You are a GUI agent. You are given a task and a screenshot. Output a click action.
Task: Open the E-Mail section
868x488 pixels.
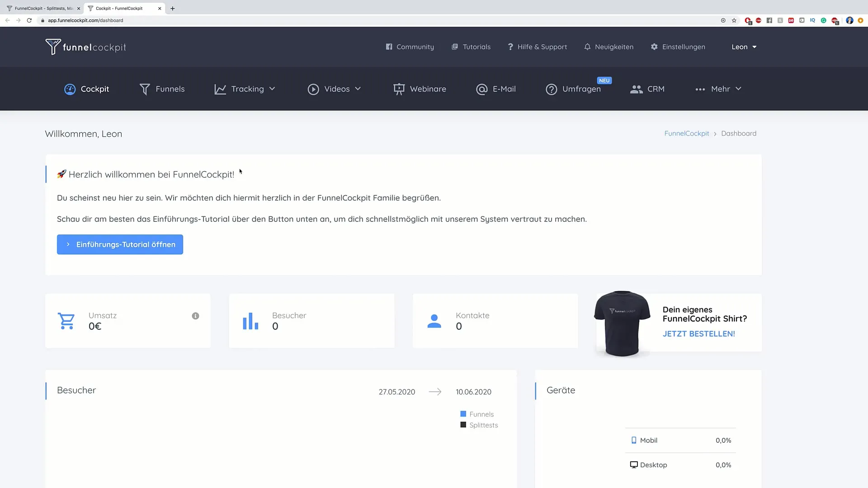[496, 89]
